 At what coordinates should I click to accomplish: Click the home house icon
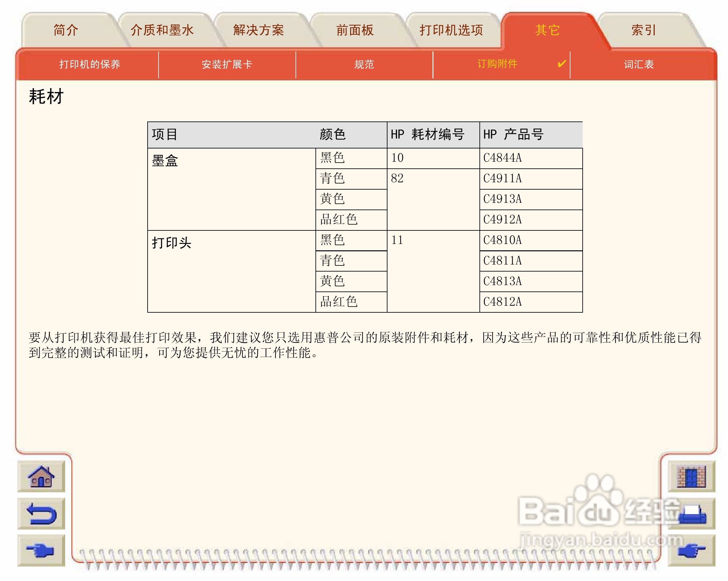(x=41, y=477)
